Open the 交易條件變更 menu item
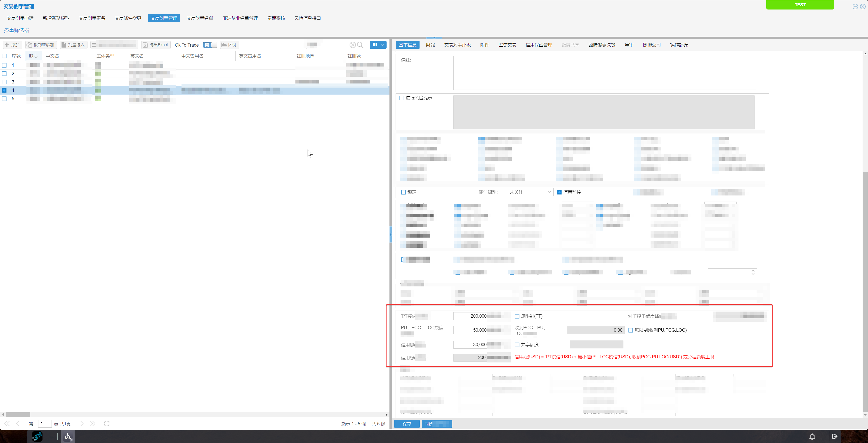Viewport: 868px width, 443px height. tap(128, 18)
